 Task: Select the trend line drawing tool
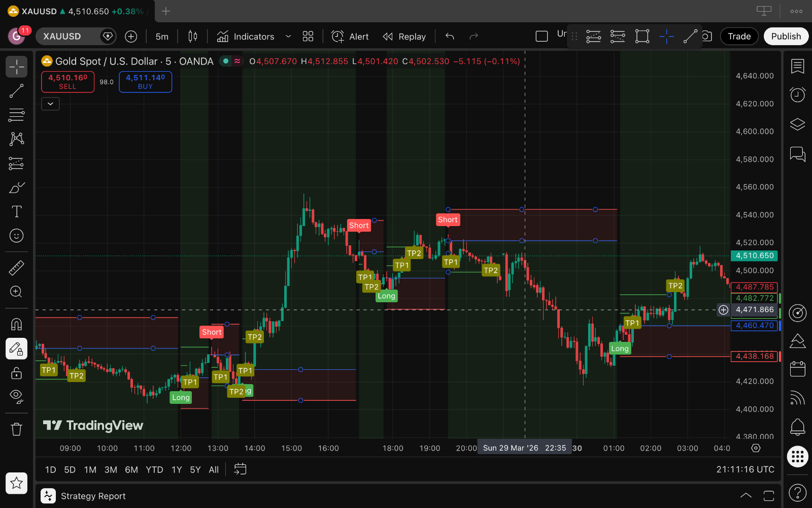16,91
